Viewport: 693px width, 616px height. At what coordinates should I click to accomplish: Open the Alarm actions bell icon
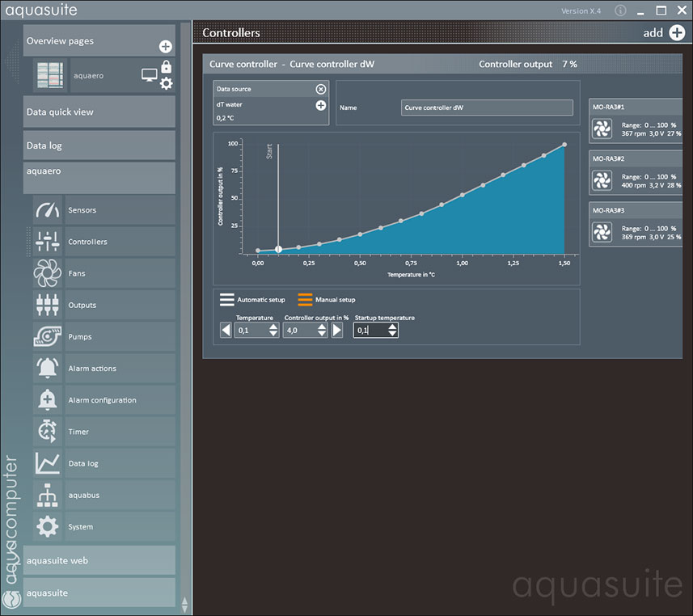[47, 368]
